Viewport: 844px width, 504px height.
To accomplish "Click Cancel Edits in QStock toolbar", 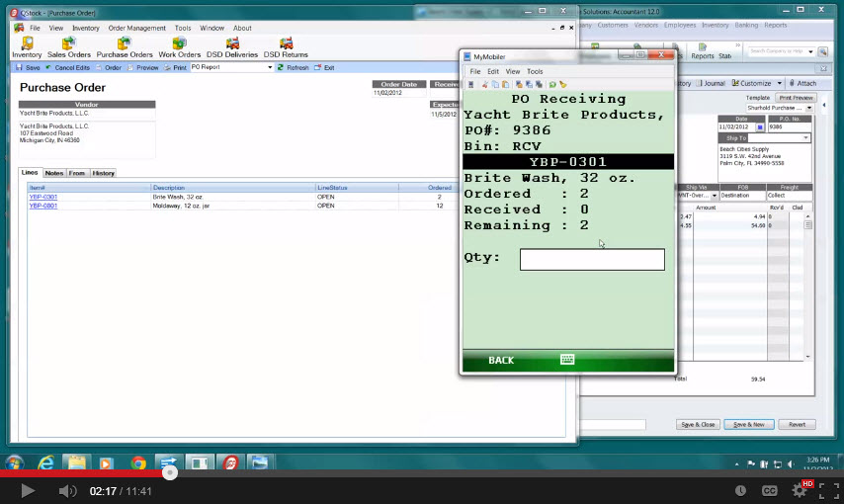I will pos(67,67).
